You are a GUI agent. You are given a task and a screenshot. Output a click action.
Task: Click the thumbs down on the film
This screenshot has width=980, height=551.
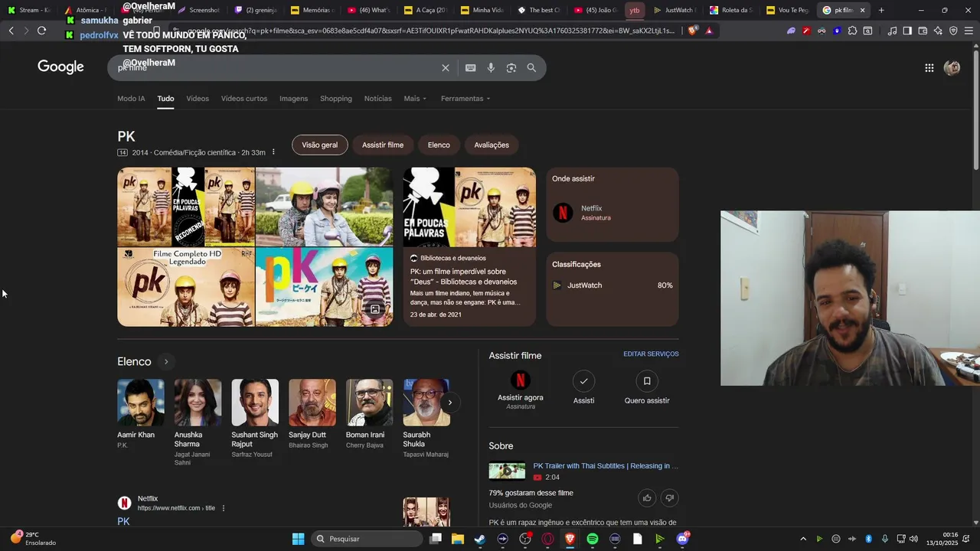pyautogui.click(x=669, y=498)
